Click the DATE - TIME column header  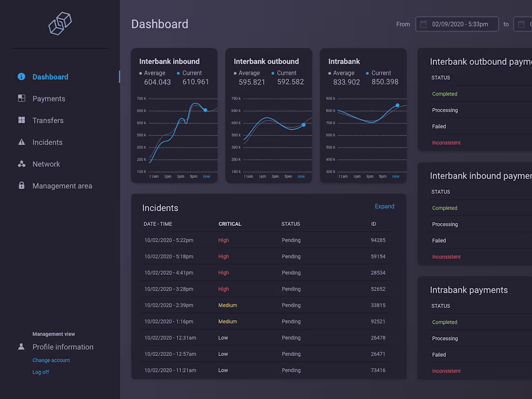point(158,224)
